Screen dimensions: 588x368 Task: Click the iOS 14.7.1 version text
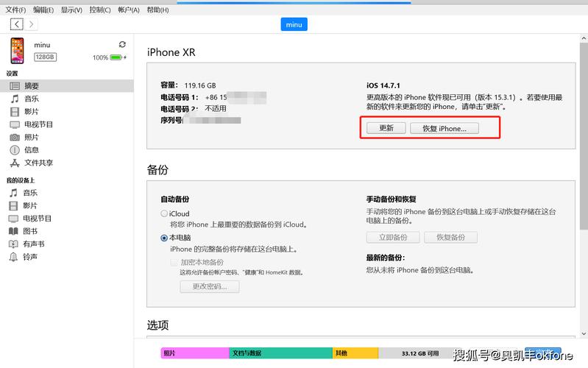pos(383,85)
